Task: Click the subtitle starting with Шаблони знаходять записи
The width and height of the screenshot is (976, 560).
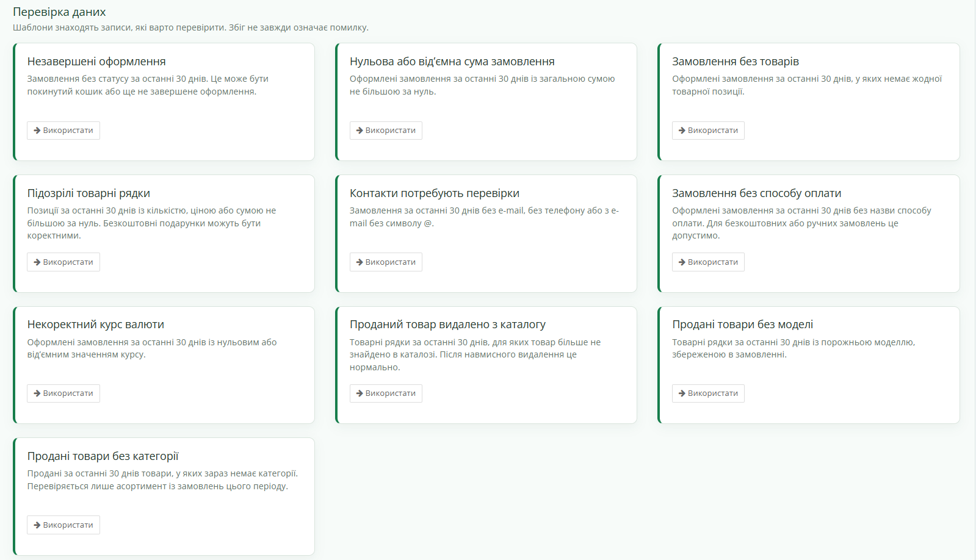Action: [190, 27]
